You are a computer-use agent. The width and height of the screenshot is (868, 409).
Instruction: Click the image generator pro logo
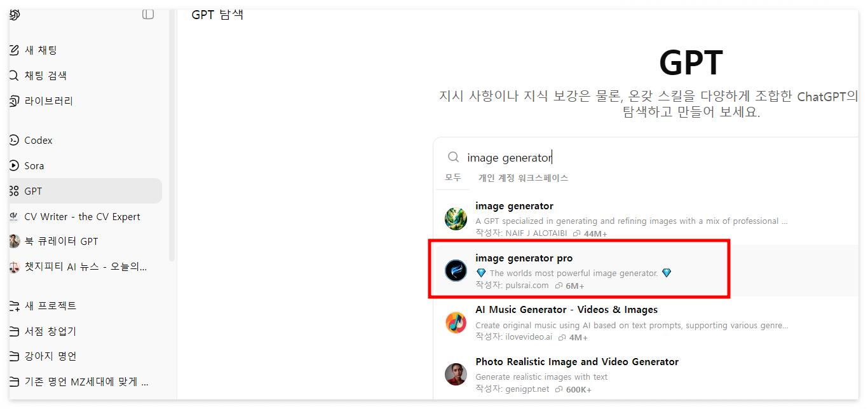click(456, 271)
